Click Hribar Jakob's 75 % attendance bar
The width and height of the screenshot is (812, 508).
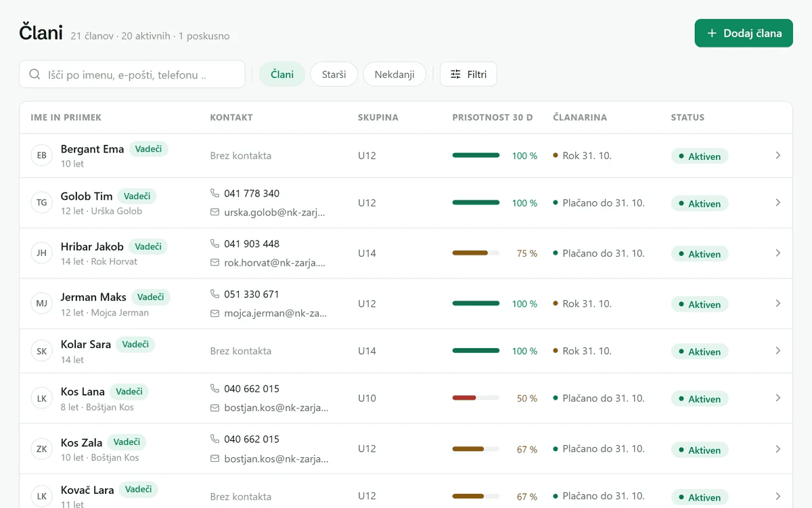476,253
